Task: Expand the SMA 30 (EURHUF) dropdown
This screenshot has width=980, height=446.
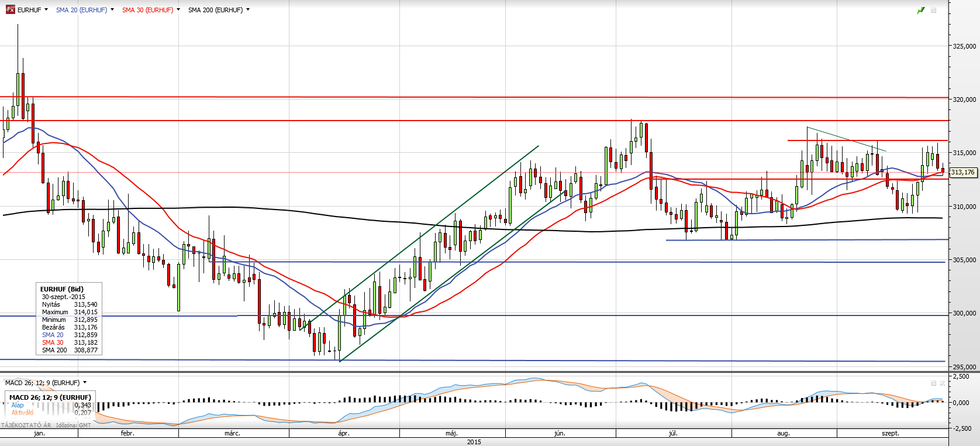Action: tap(178, 10)
